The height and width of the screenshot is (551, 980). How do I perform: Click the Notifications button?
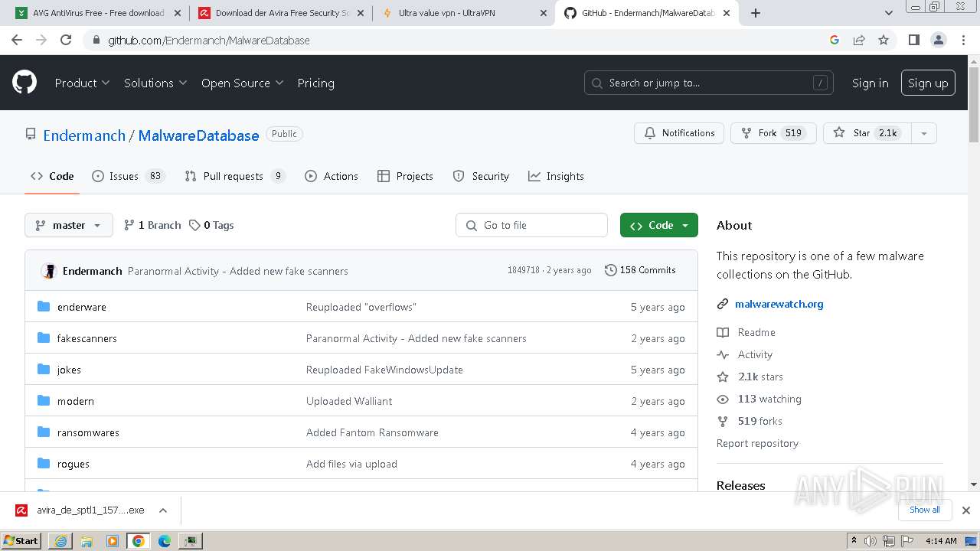(679, 133)
